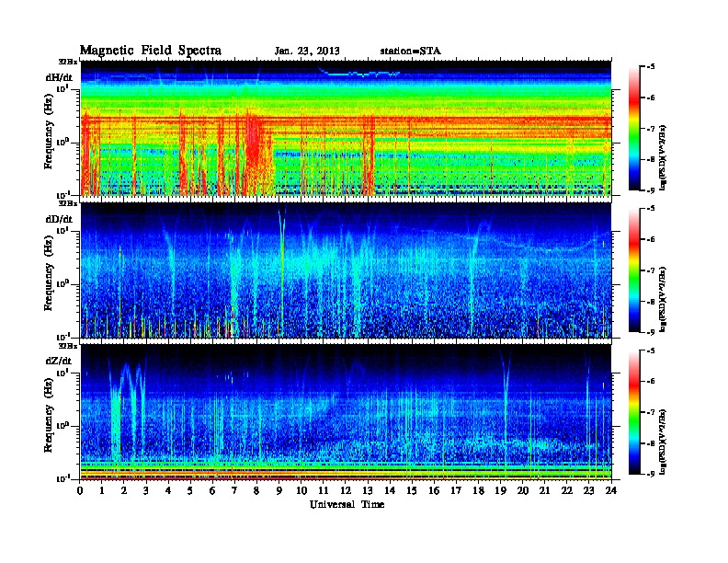Click the dZ/dt spectrogram plot area

click(x=346, y=412)
